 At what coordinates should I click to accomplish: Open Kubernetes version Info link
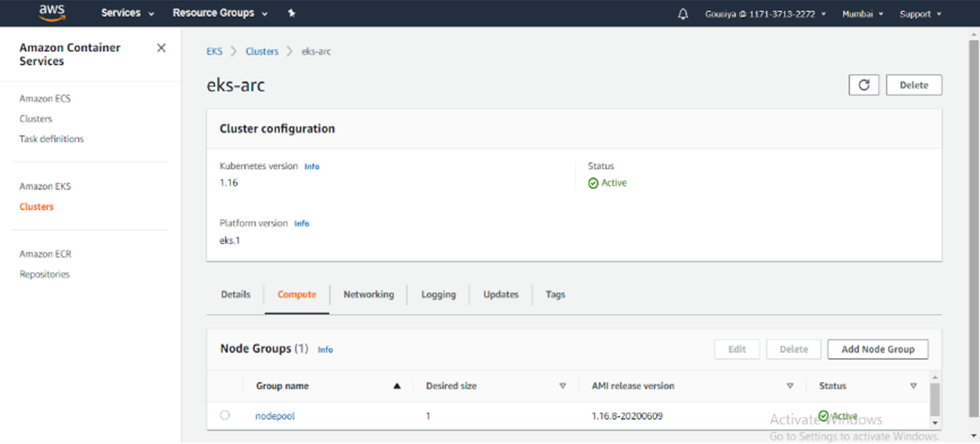click(x=312, y=166)
